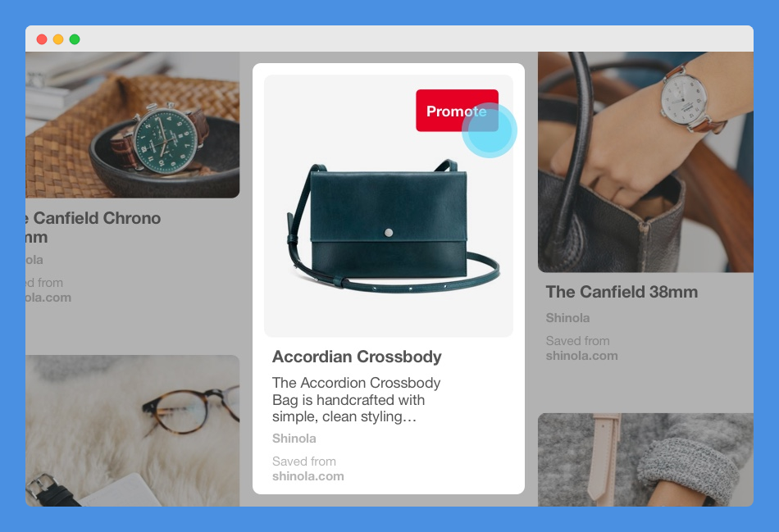Click the blue cursor highlight circle

point(490,130)
